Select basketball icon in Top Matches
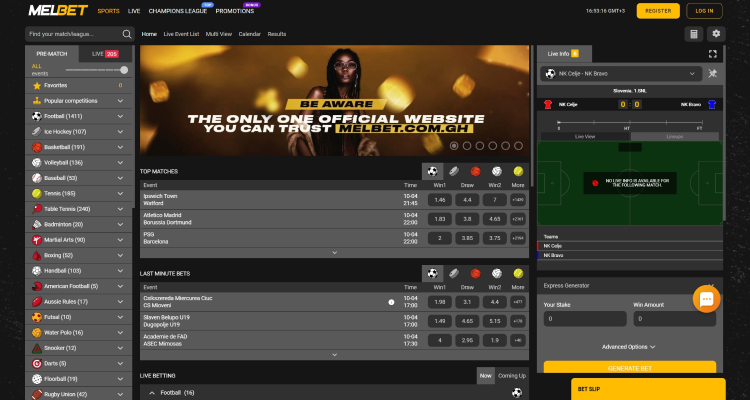750x400 pixels. 475,171
